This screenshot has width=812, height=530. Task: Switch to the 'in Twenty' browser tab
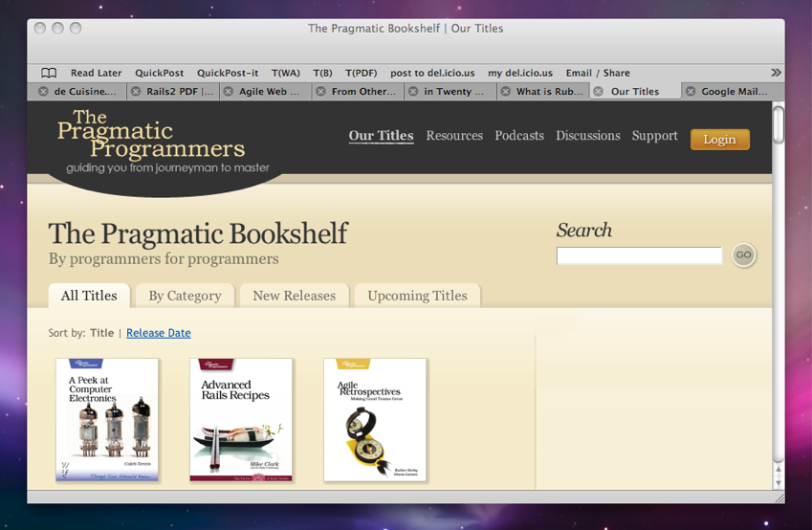[x=454, y=92]
